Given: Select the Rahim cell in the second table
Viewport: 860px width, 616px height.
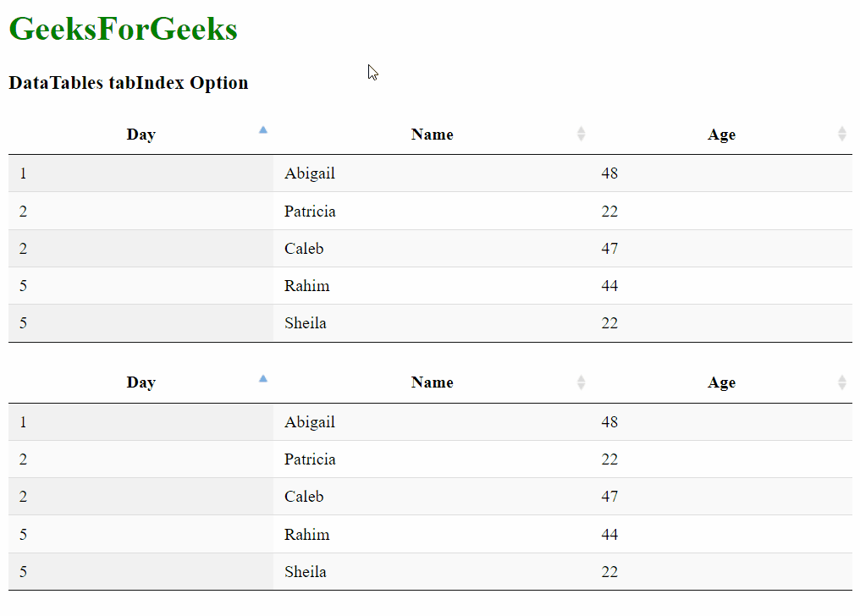Looking at the screenshot, I should click(x=306, y=534).
